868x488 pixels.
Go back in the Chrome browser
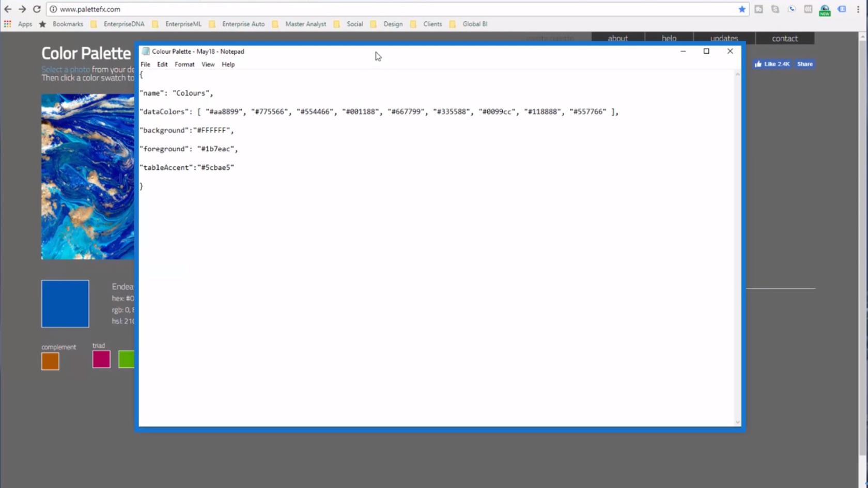coord(8,9)
